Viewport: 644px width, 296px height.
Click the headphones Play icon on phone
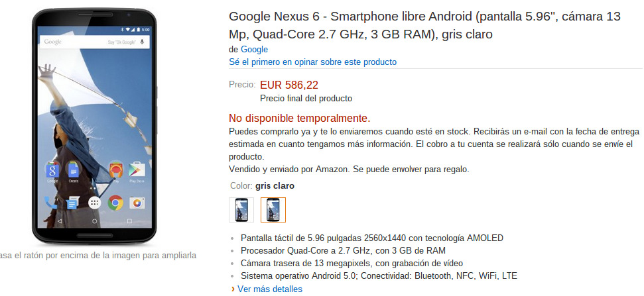(x=115, y=170)
